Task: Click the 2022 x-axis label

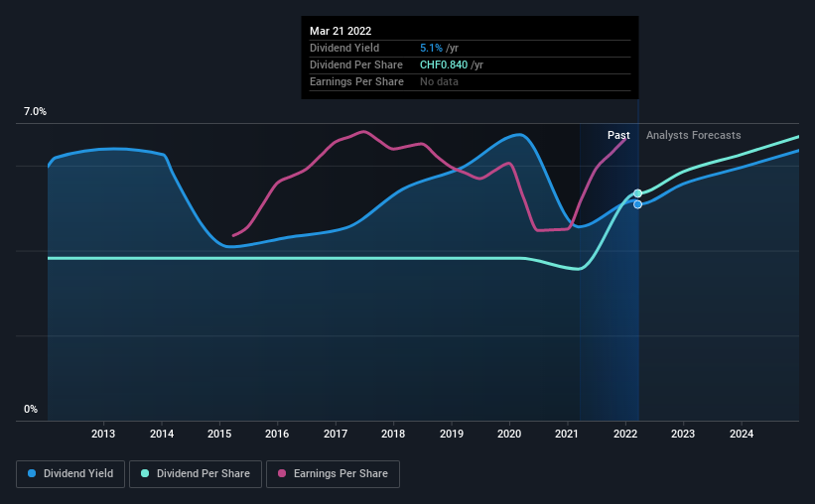Action: tap(625, 434)
